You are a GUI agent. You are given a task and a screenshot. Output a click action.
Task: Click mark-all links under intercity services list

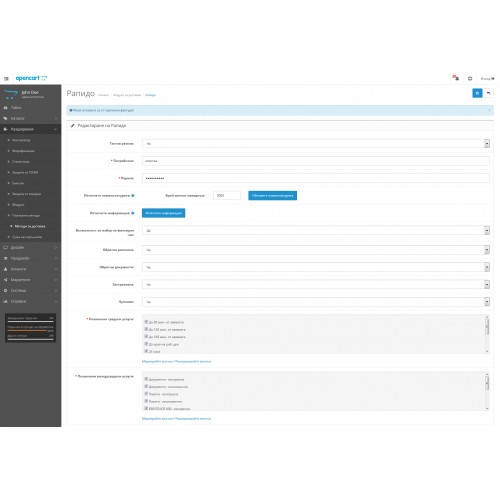tap(176, 419)
